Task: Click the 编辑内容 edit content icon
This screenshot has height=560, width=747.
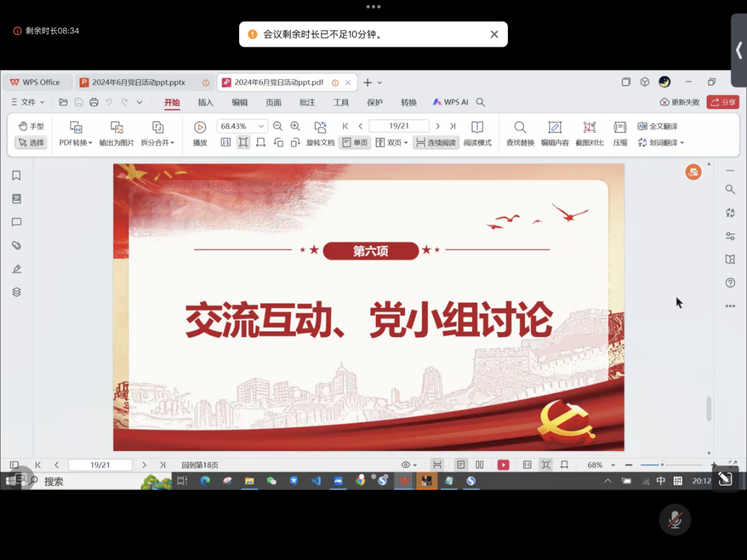Action: tap(555, 127)
